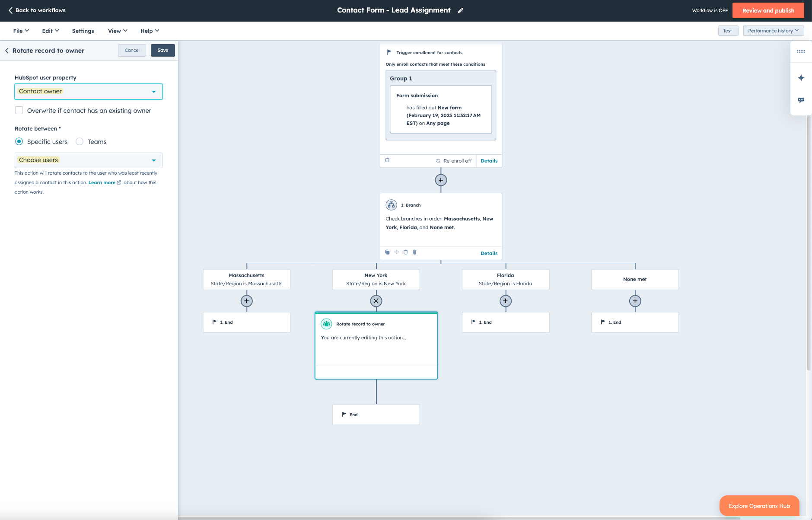Click the clipboard icon on the Branch card
This screenshot has width=812, height=520.
(x=405, y=252)
